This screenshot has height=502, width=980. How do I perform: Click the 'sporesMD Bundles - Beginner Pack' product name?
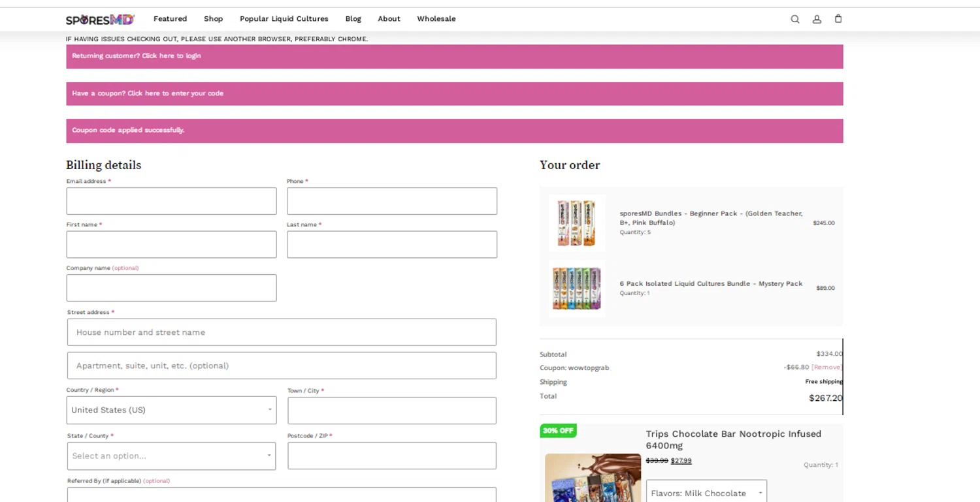click(711, 218)
